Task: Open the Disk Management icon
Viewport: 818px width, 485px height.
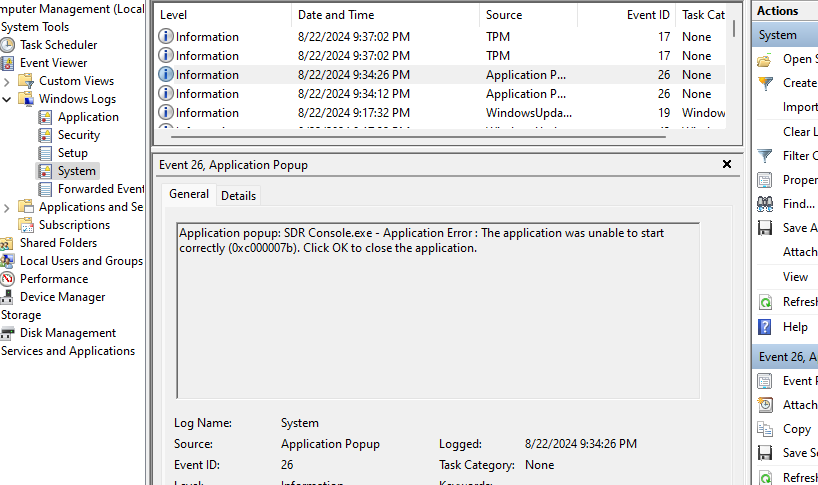Action: point(7,333)
